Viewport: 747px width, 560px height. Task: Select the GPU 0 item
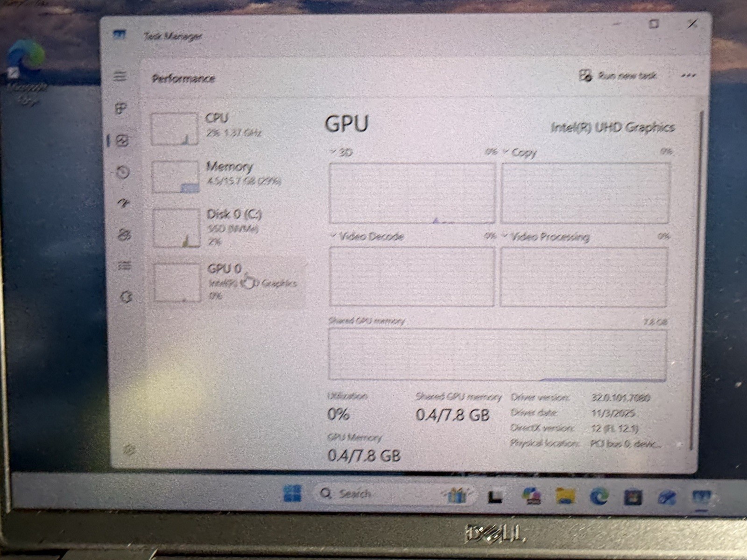point(229,282)
